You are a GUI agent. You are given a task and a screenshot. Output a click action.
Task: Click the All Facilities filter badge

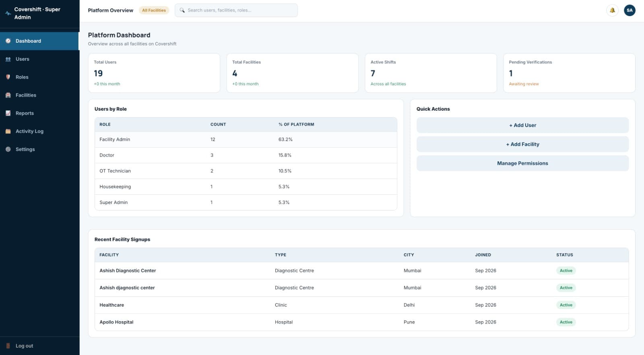coord(154,10)
